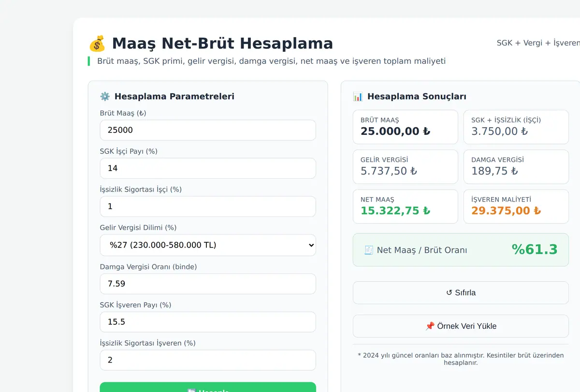This screenshot has width=580, height=392.
Task: Click the Sıfırla reset button
Action: point(461,292)
